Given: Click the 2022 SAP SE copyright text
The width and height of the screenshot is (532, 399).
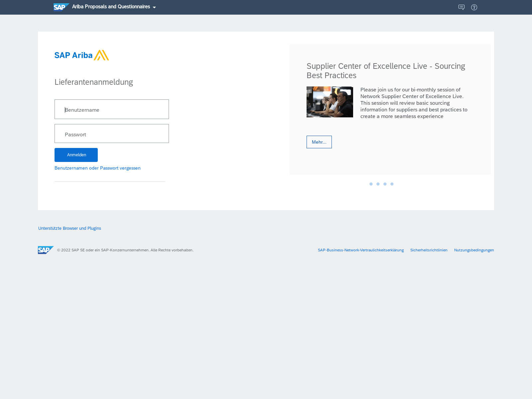Looking at the screenshot, I should pyautogui.click(x=125, y=250).
